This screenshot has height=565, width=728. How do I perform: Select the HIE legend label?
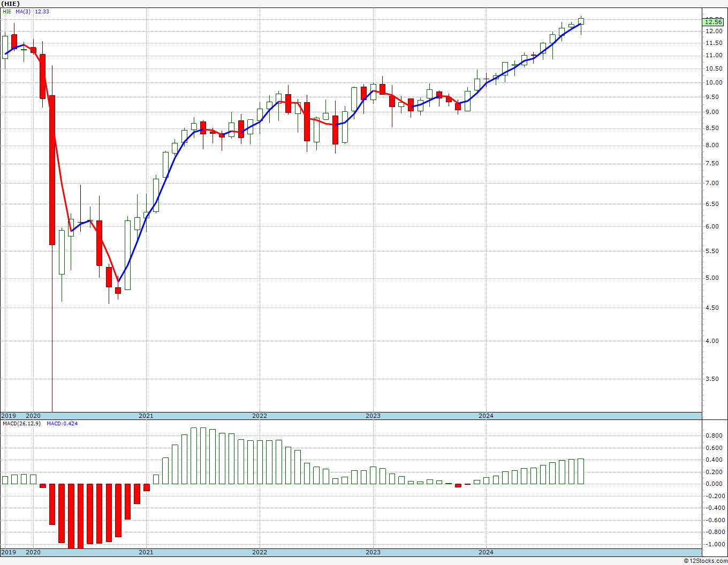click(x=7, y=11)
